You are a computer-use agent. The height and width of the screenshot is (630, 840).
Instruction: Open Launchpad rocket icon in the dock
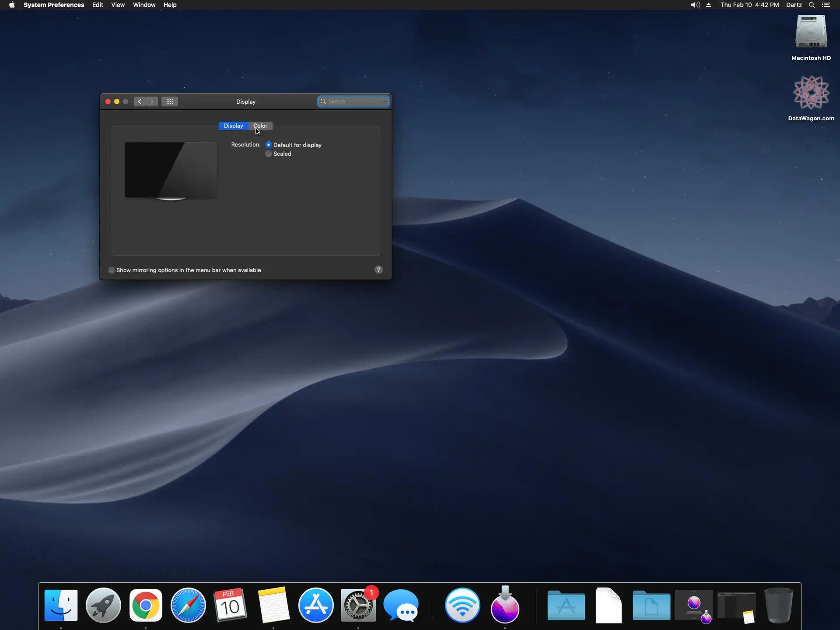pyautogui.click(x=103, y=605)
